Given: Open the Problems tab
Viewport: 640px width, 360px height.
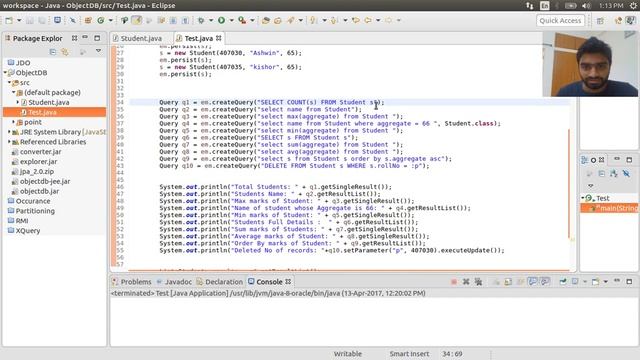Looking at the screenshot, I should point(131,282).
